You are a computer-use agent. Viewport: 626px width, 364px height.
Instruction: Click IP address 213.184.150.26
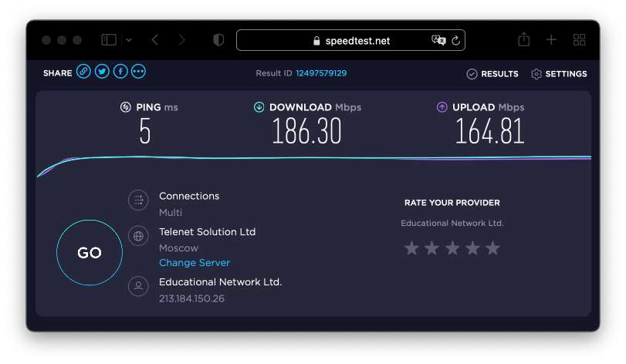click(x=191, y=298)
